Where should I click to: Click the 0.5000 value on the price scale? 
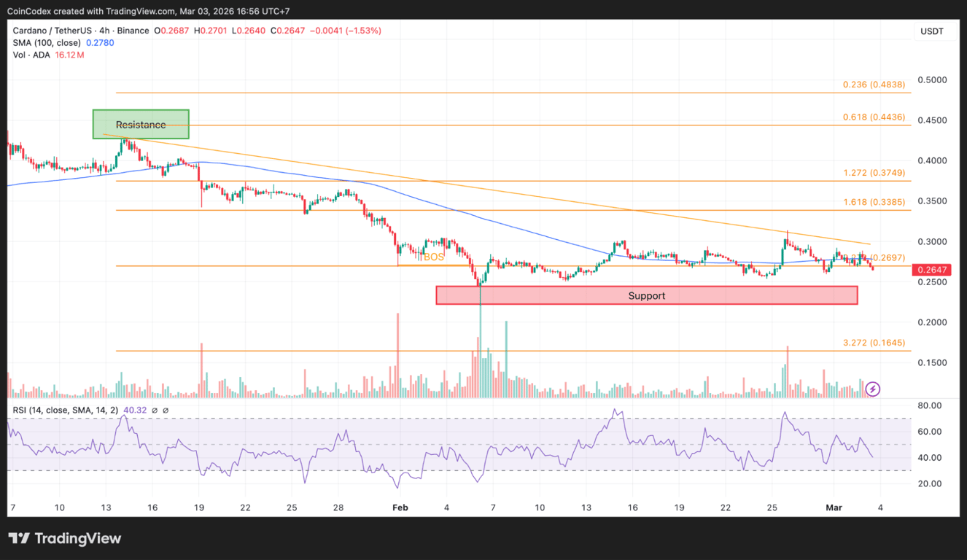[x=932, y=79]
